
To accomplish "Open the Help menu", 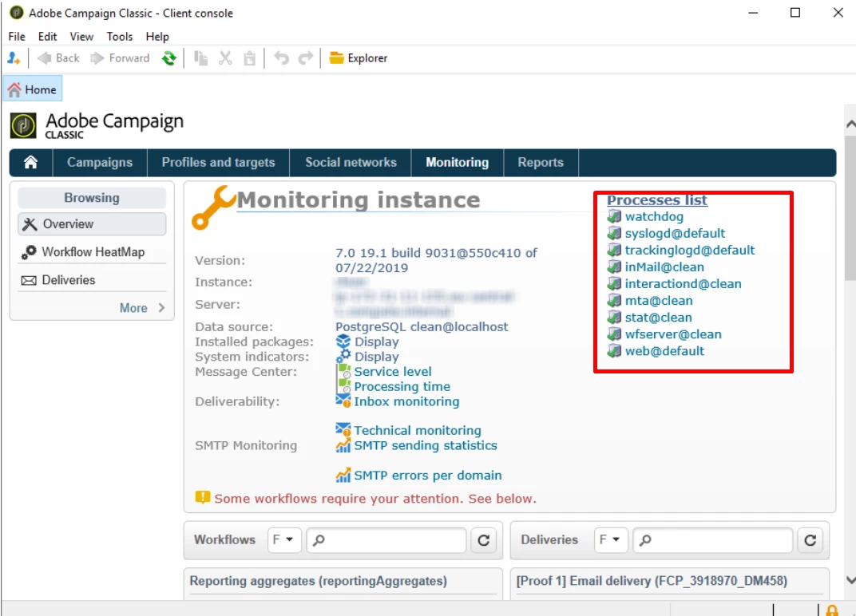I will 157,37.
